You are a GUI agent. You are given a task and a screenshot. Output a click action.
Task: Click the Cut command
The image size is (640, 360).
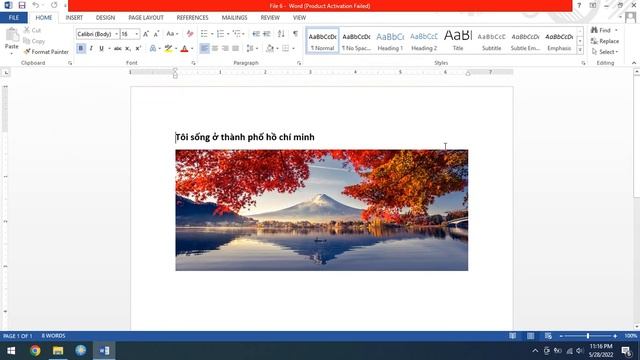32,30
